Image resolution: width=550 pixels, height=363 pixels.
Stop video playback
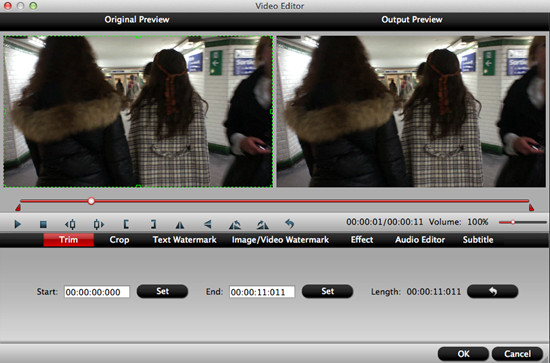click(43, 224)
